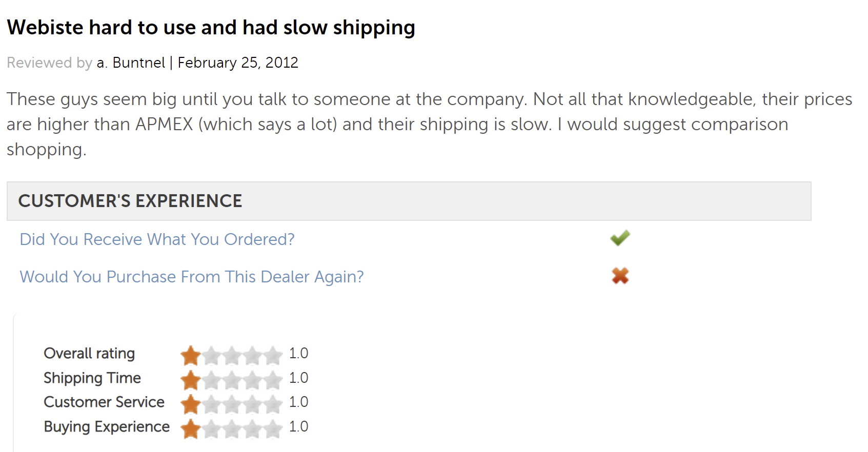Click the orange Buying Experience star

(191, 428)
